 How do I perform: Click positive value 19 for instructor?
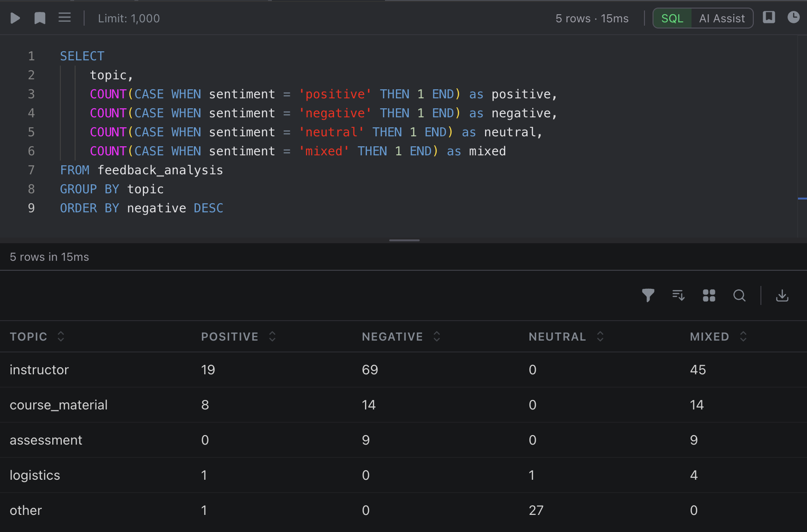click(208, 370)
